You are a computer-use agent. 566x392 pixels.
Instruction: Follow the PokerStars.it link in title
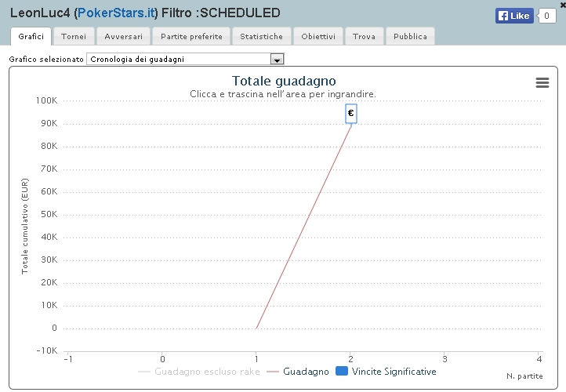tap(116, 13)
